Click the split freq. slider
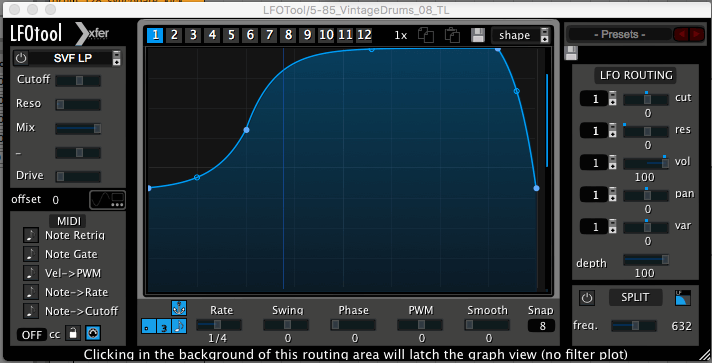 point(634,326)
